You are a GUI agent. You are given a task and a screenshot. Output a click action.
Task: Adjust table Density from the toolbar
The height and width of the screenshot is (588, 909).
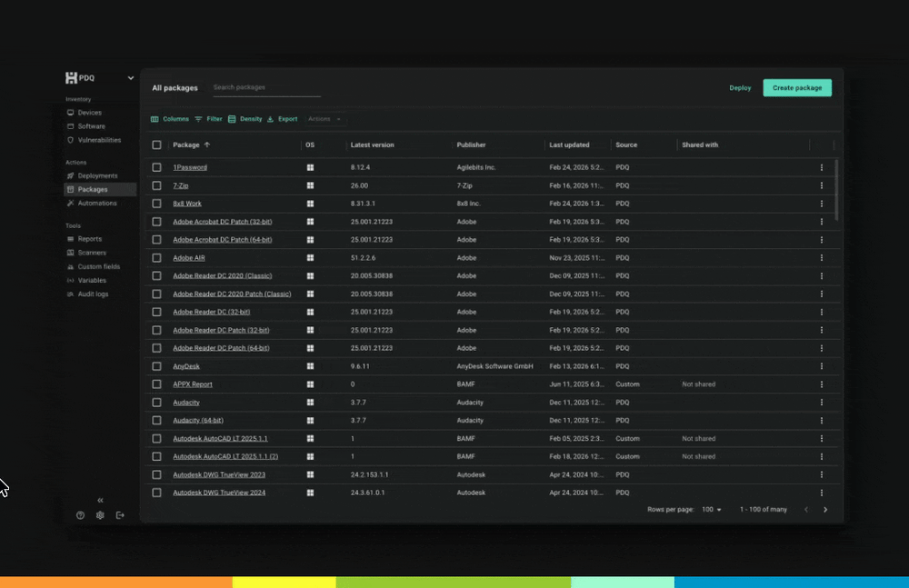pyautogui.click(x=245, y=118)
